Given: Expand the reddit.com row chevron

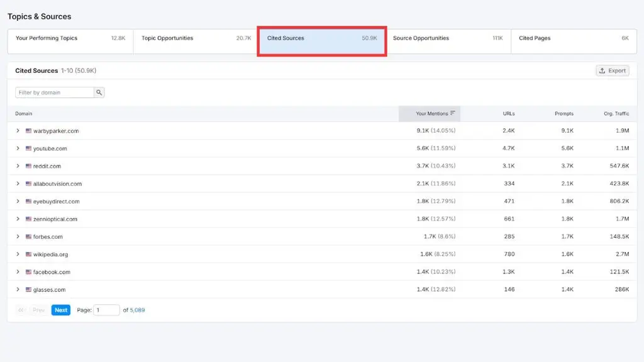Looking at the screenshot, I should [x=18, y=166].
